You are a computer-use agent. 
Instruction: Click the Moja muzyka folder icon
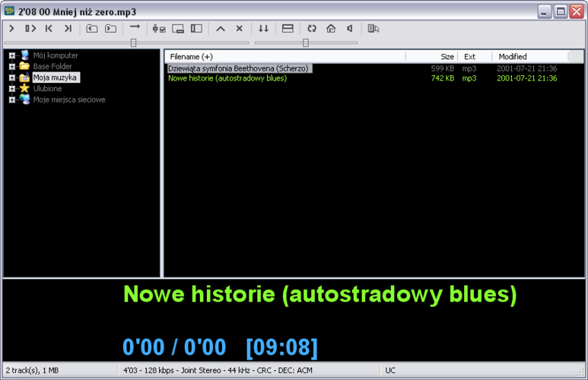coord(25,78)
